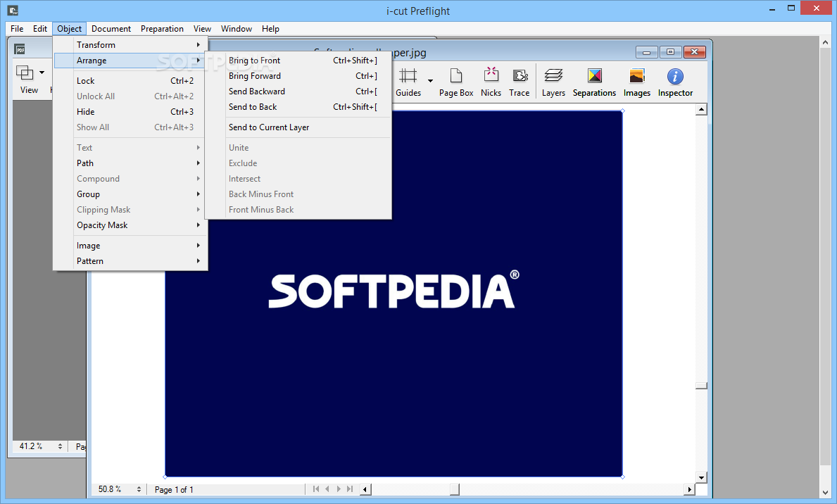Click the vertical scrollbar up arrow in document
The width and height of the screenshot is (837, 504).
coord(701,109)
